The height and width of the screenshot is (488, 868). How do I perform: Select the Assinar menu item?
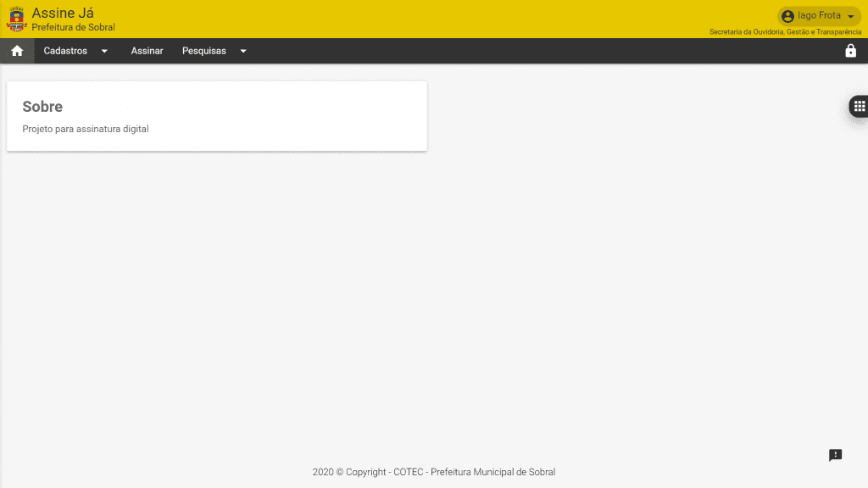tap(147, 51)
